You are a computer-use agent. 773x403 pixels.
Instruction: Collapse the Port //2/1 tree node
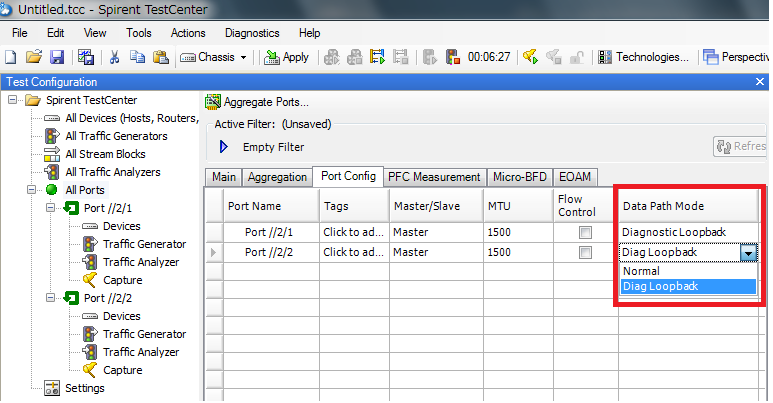pyautogui.click(x=50, y=208)
